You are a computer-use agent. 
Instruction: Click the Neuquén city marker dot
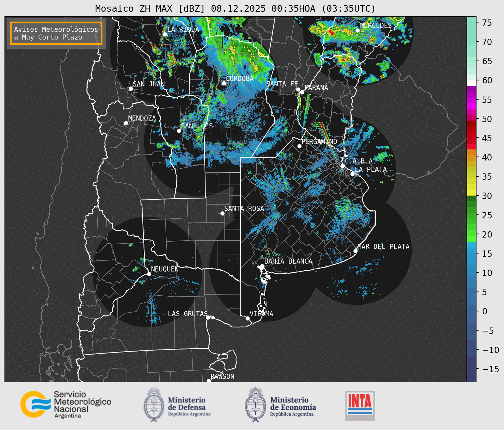149,274
